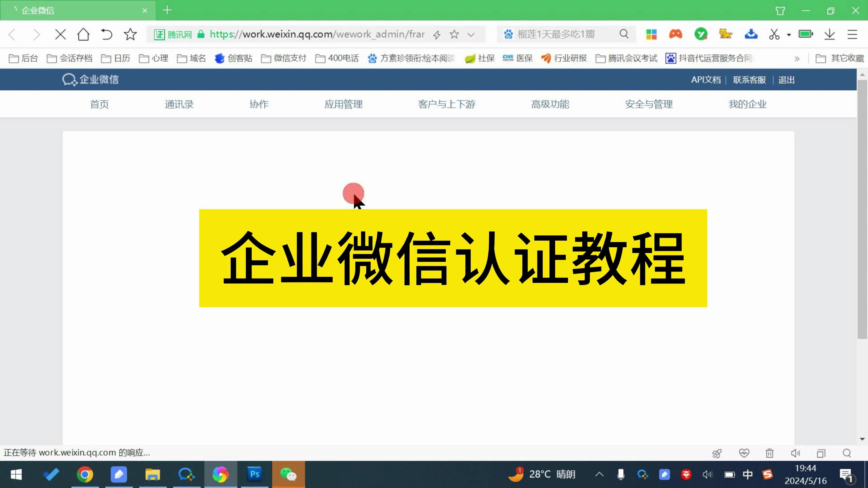Click the page vertical scrollbar thumb
The image size is (868, 488).
coord(862,209)
